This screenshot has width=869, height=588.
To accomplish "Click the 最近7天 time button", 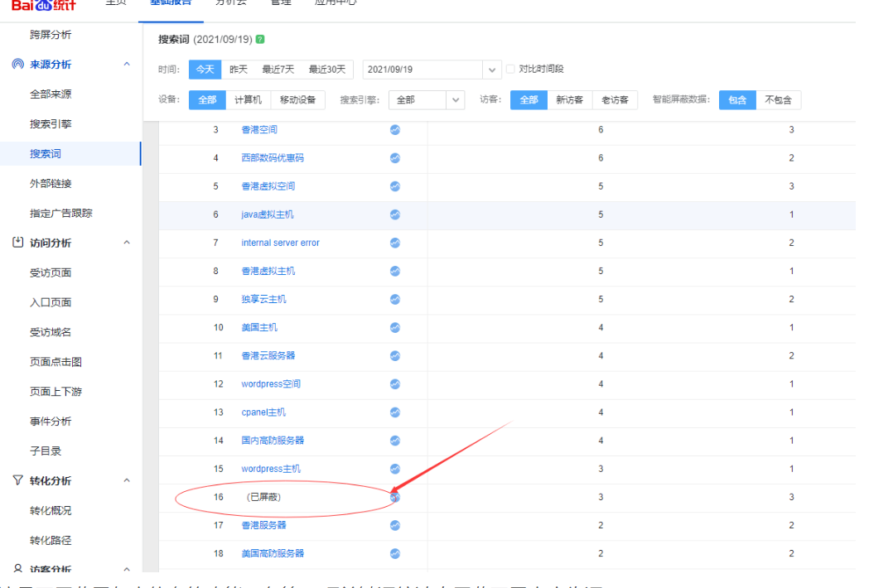I will click(278, 70).
